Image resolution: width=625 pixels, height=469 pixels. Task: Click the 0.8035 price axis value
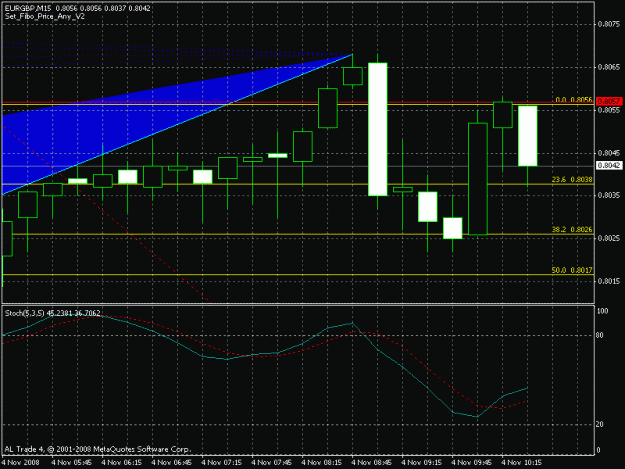coord(609,195)
